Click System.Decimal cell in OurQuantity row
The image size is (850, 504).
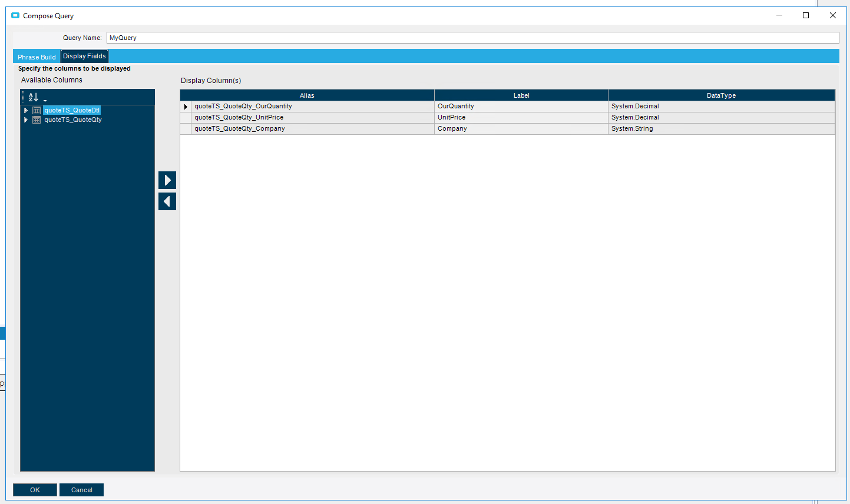pyautogui.click(x=722, y=107)
